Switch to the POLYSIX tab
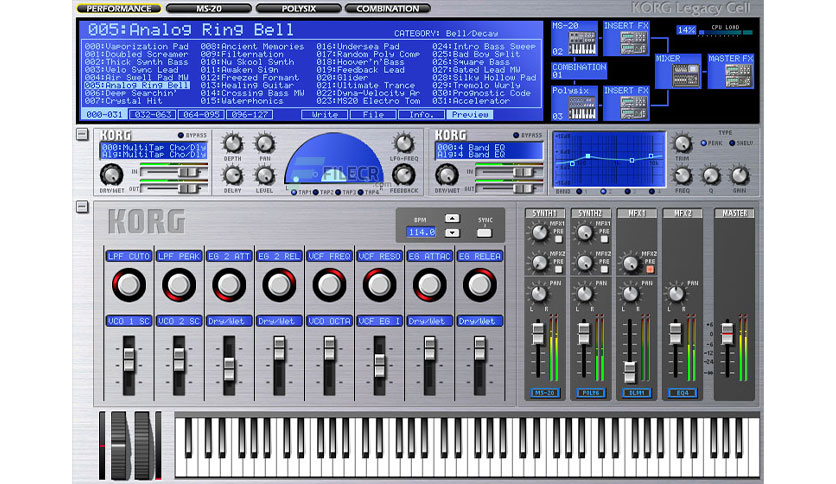Screen dimensions: 836x484 tap(299, 9)
